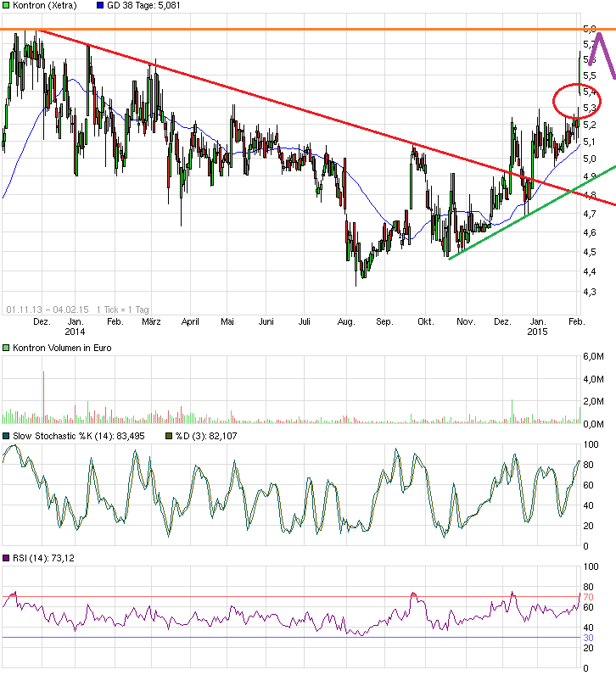
Task: Click the '6,0M' volume axis value
Action: pos(594,356)
